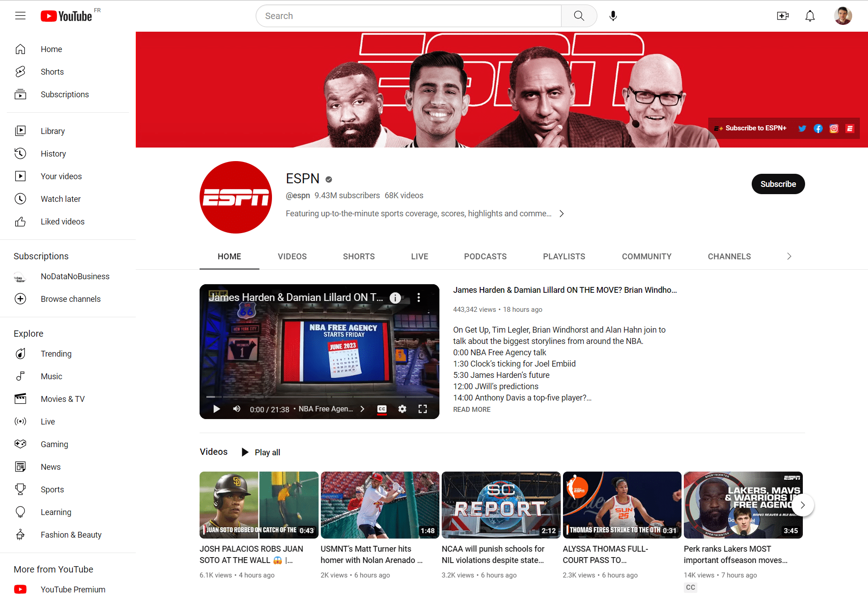Viewport: 868px width, 601px height.
Task: Open the video info card icon
Action: pos(395,298)
